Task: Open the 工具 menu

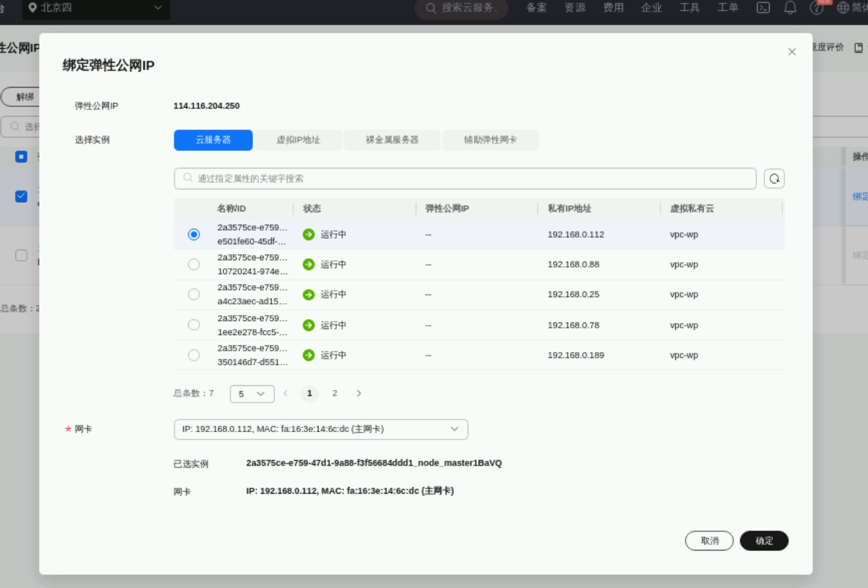Action: (x=689, y=8)
